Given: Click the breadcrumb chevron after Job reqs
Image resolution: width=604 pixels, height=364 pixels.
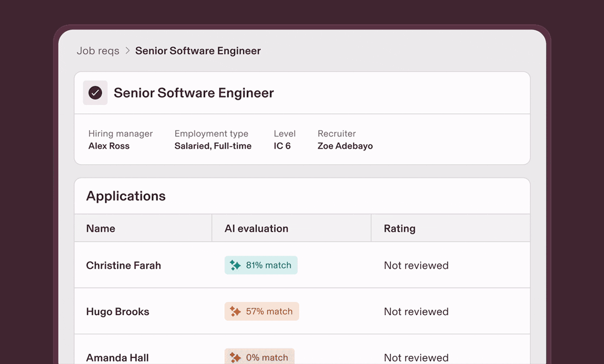Looking at the screenshot, I should coord(126,51).
